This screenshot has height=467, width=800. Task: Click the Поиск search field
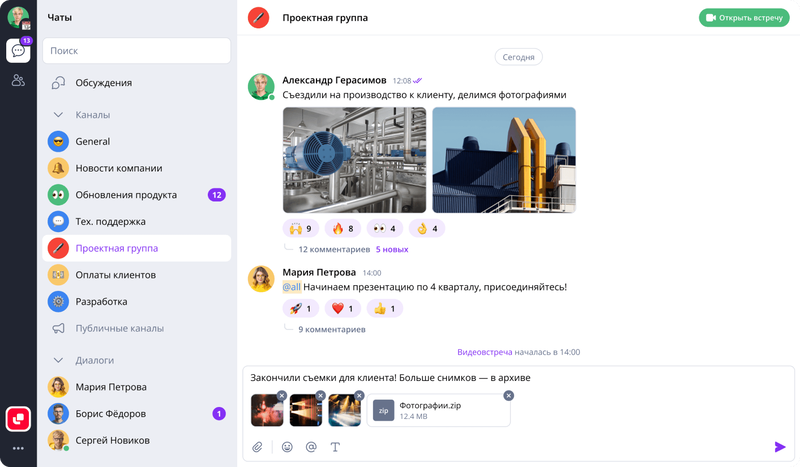(138, 51)
